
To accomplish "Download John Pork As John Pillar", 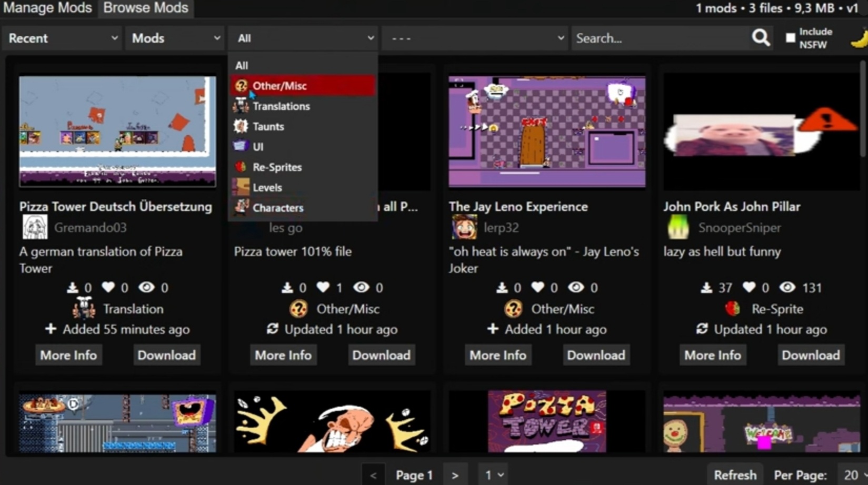I will pyautogui.click(x=811, y=355).
